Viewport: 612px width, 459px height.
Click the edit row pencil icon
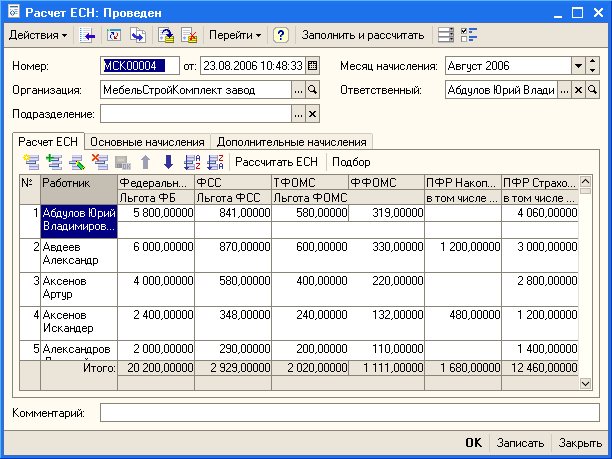click(77, 162)
